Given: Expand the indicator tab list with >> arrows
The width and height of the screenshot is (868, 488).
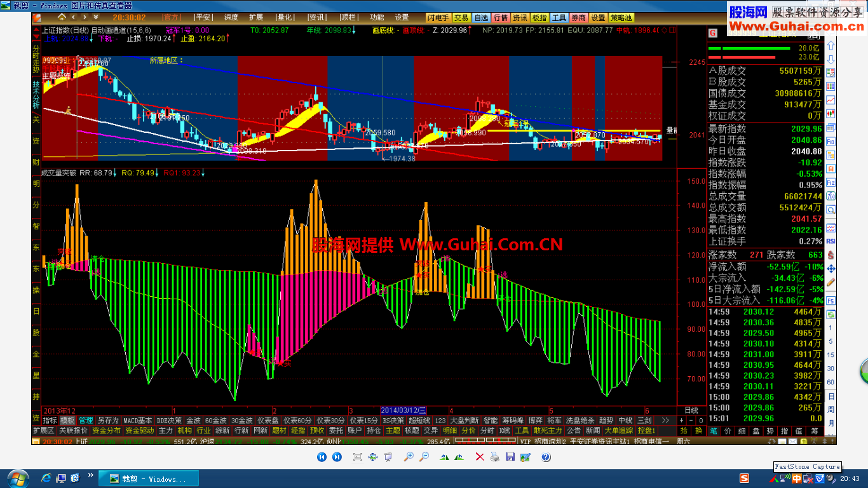Looking at the screenshot, I should pos(665,420).
